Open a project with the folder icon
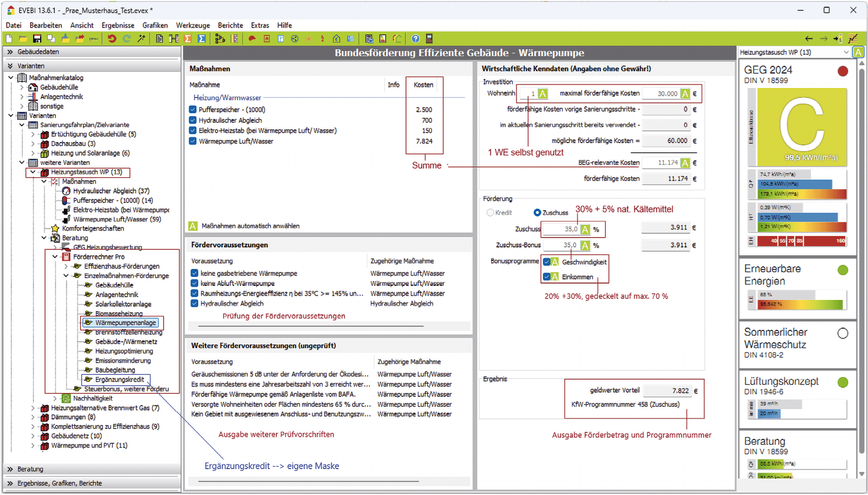 (x=23, y=39)
